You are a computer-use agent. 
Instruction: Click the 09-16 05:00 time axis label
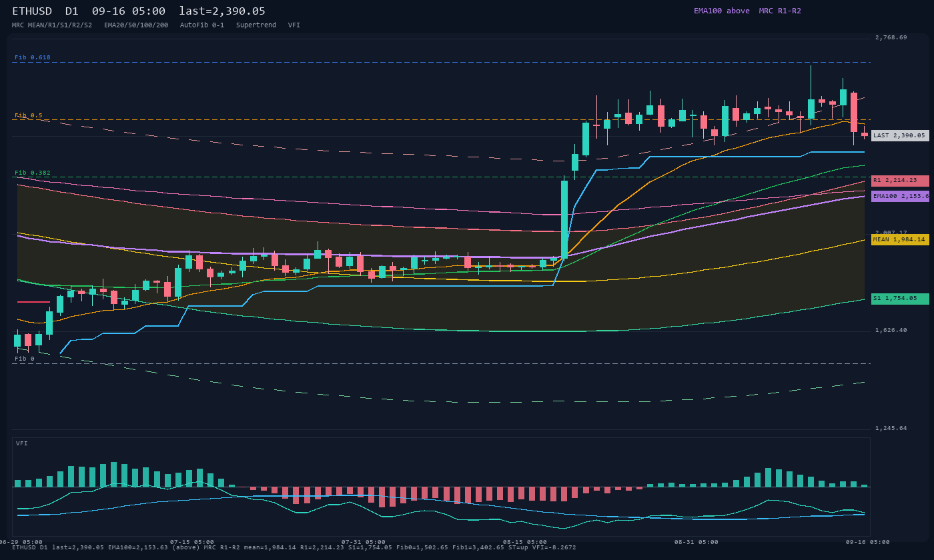point(868,542)
